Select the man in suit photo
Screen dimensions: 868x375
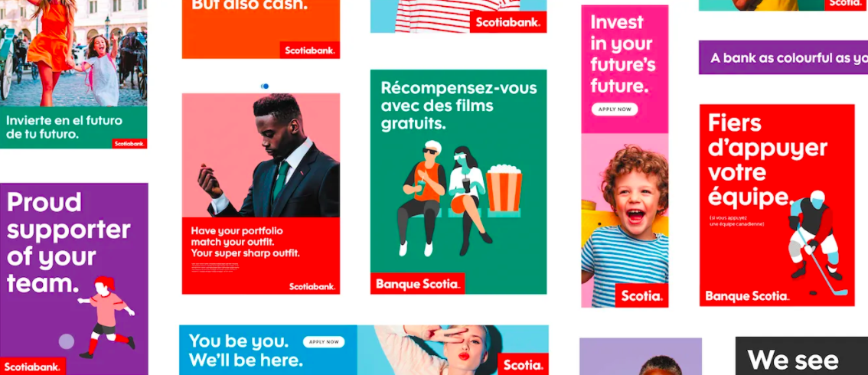(x=261, y=155)
